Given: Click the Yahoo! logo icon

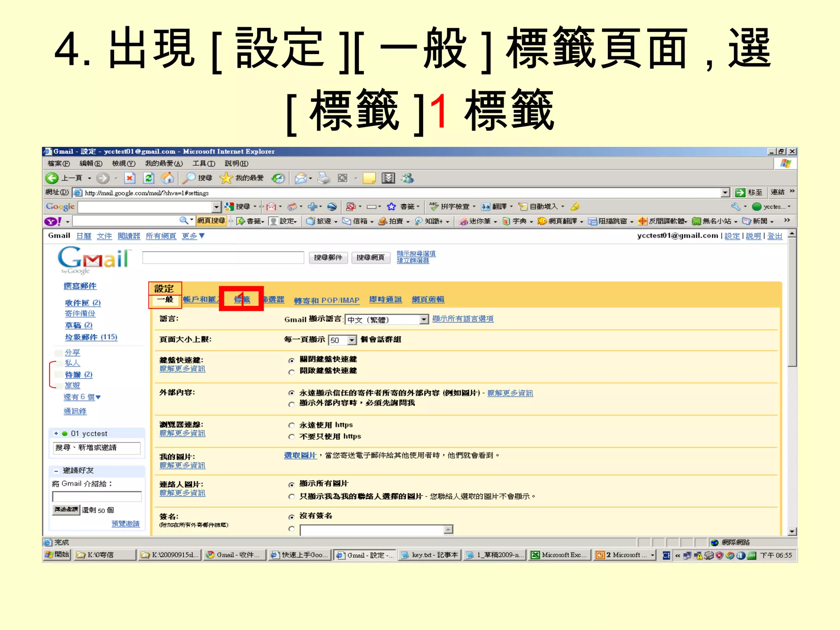Looking at the screenshot, I should click(x=53, y=221).
